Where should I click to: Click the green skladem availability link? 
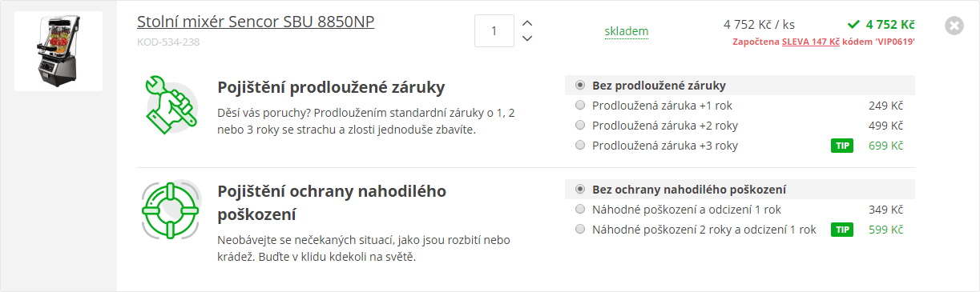[x=627, y=32]
